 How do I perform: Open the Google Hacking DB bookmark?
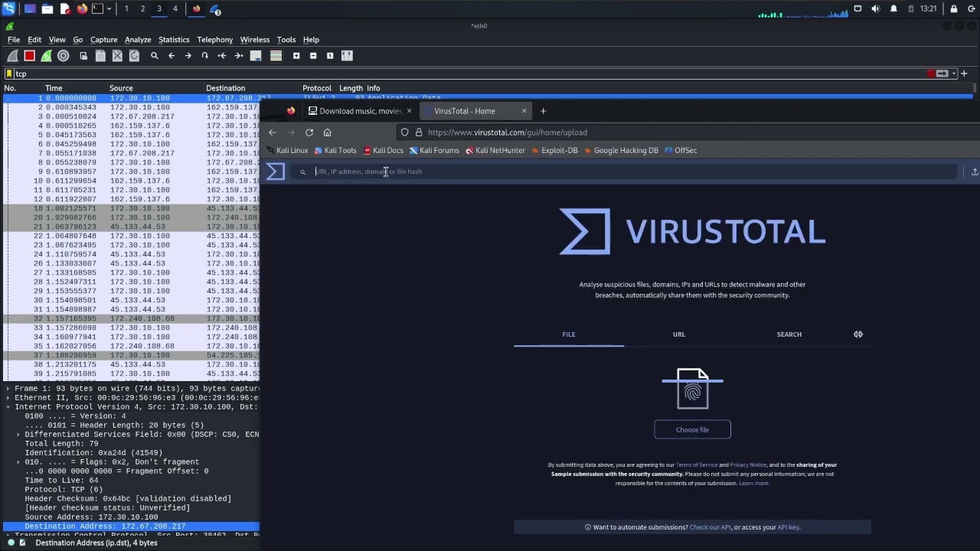pos(621,151)
